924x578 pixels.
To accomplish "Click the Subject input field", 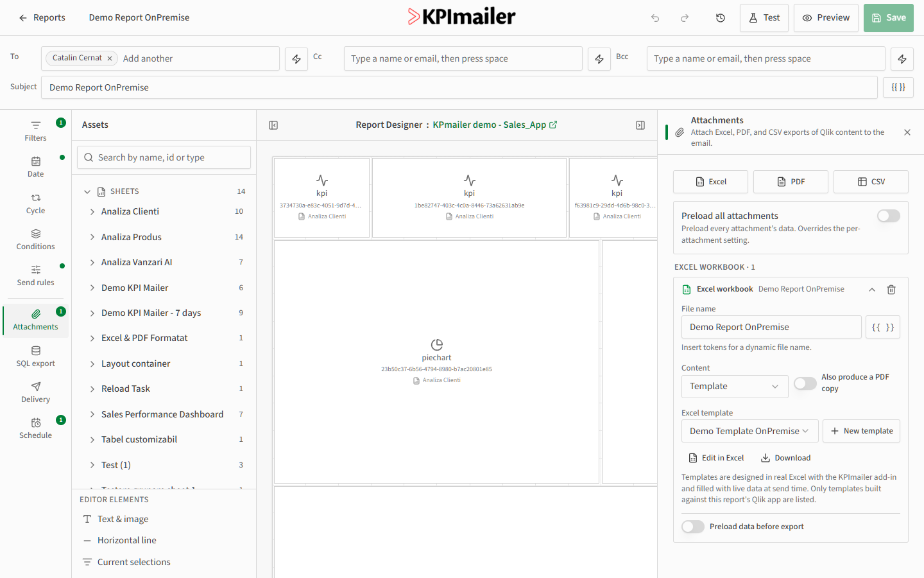I will [x=459, y=87].
